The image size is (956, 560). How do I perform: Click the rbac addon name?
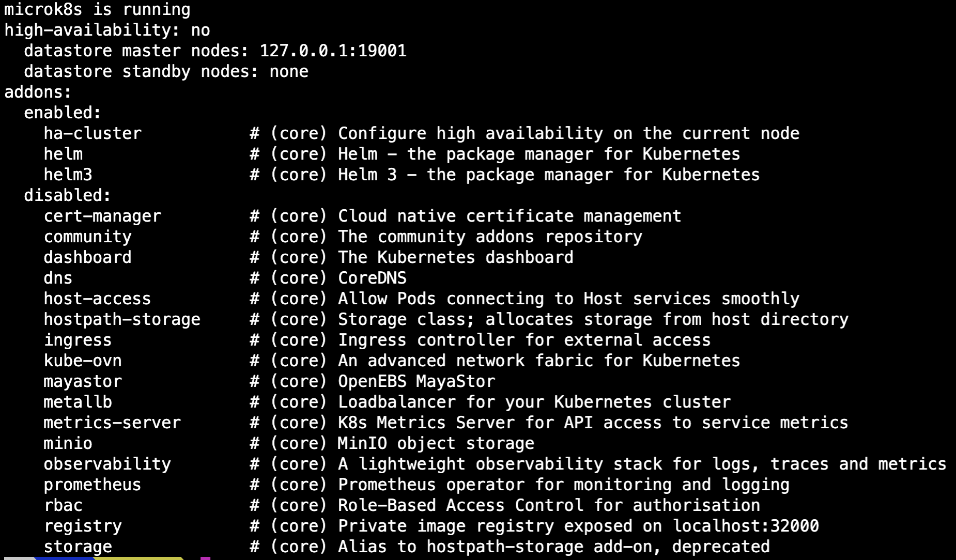point(63,505)
